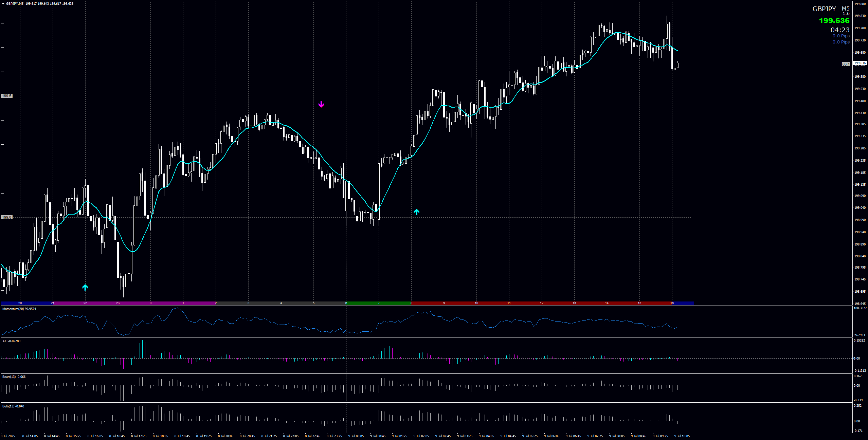Click hour 16 on the session bar

click(672, 303)
